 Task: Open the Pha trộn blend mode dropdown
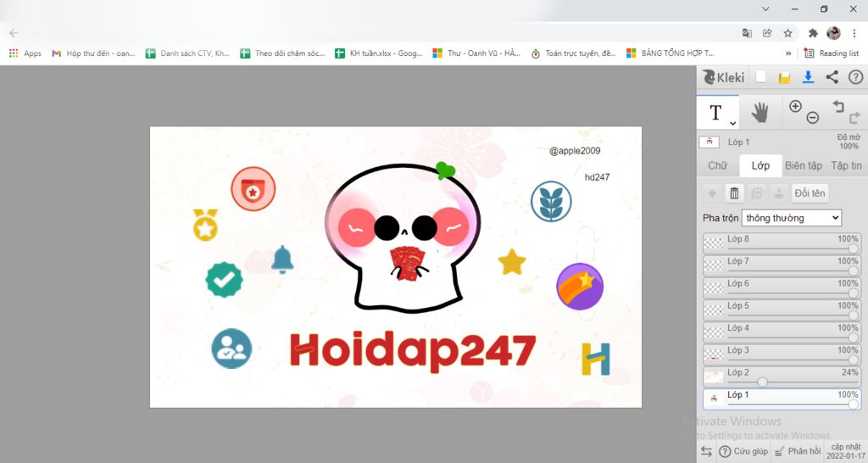792,218
